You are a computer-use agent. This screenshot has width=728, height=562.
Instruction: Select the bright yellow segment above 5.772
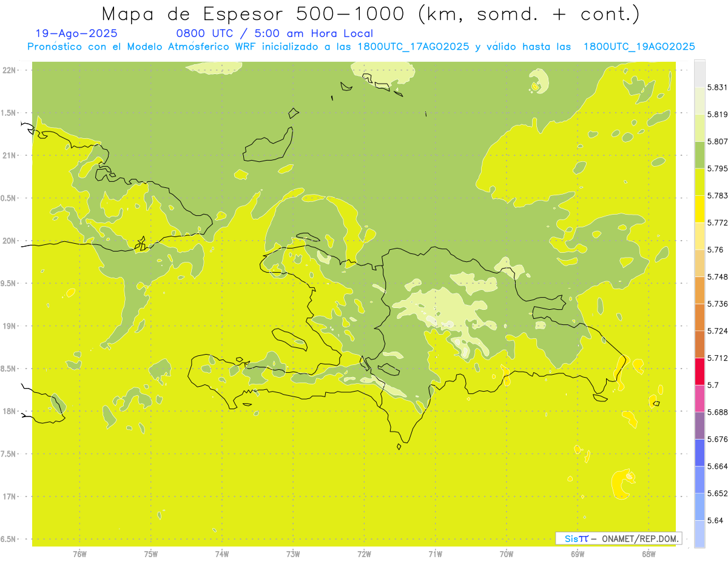(x=699, y=209)
